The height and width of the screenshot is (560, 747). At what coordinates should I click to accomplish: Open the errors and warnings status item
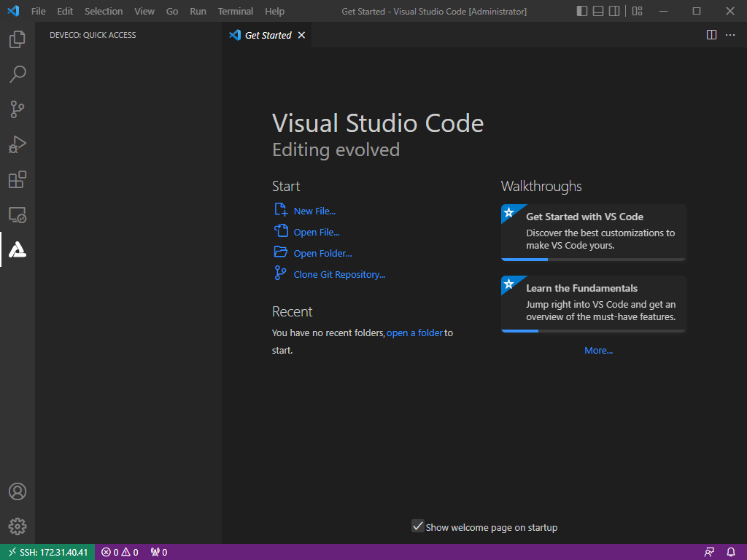120,553
